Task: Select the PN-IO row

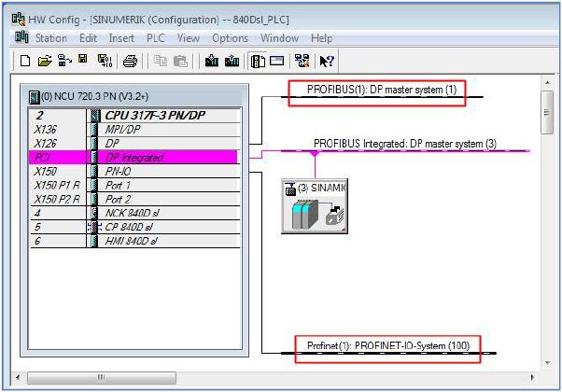Action: (134, 172)
